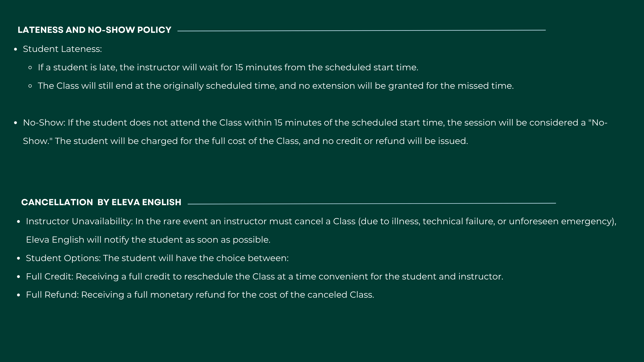Screen dimensions: 644x362
Task: Click the bullet dot before "Instructor Unavailability:"
Action: coord(18,222)
